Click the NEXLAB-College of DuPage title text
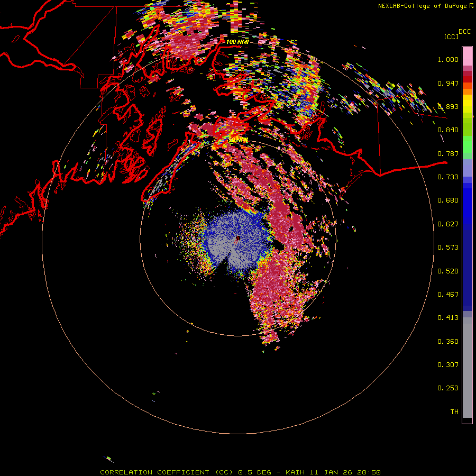476x476 pixels. (422, 6)
